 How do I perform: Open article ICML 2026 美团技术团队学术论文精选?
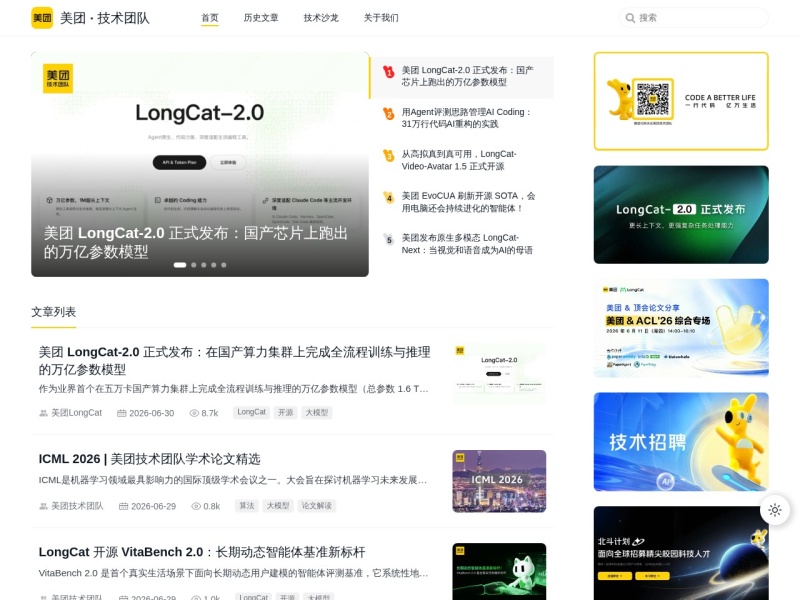149,459
